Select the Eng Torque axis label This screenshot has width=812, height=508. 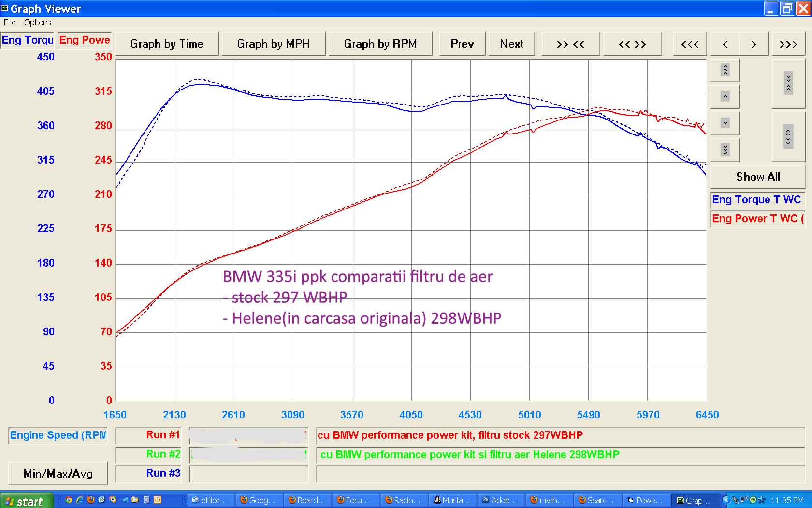click(28, 40)
